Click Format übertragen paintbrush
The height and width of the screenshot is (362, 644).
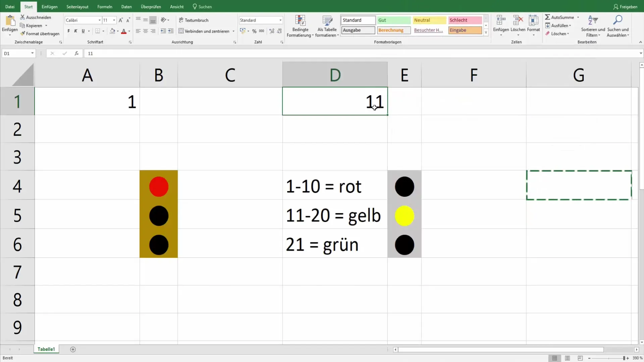[x=22, y=34]
